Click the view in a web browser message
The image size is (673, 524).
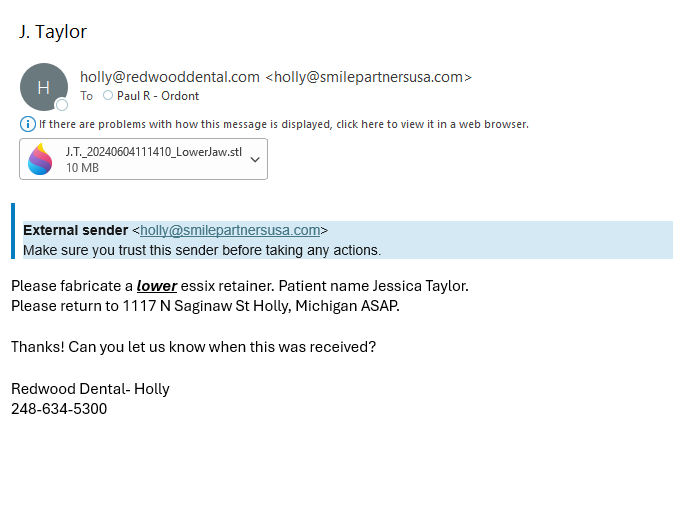283,124
